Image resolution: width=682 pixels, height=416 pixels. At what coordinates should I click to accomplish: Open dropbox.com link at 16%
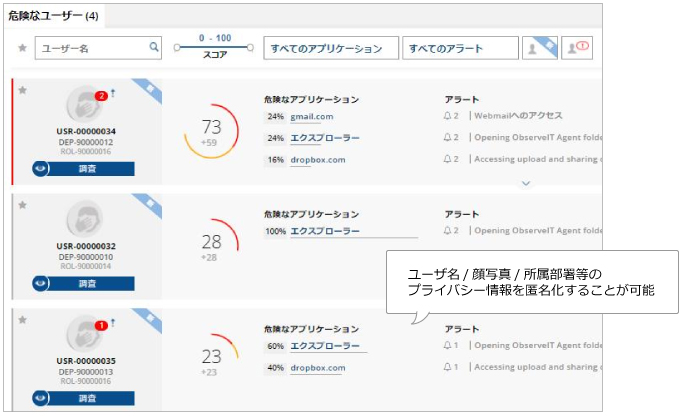pyautogui.click(x=318, y=160)
